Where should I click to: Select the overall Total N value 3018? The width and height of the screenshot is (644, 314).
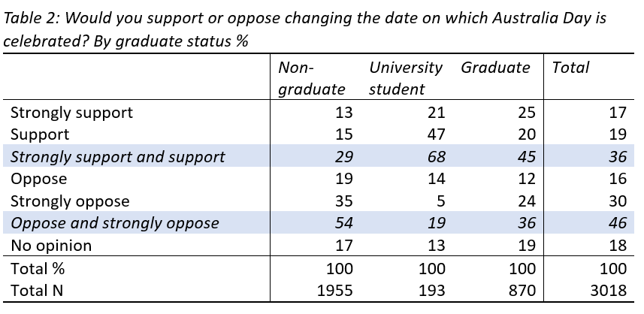coord(612,291)
